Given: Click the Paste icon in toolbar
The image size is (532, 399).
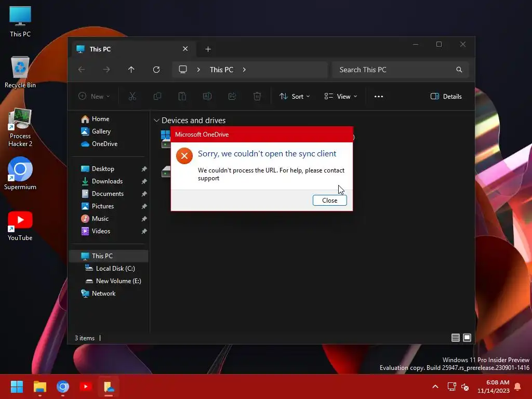Looking at the screenshot, I should coord(182,96).
